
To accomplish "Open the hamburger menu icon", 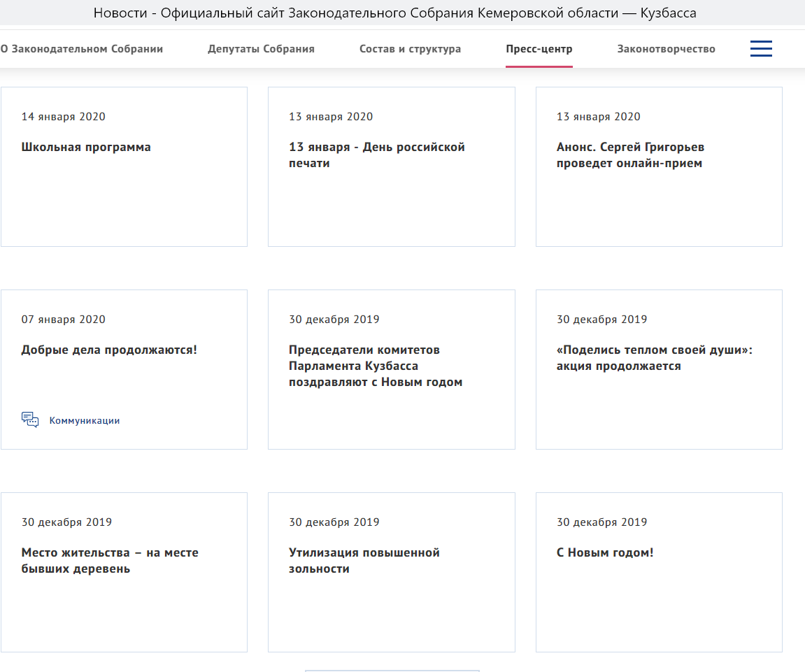I will tap(761, 49).
